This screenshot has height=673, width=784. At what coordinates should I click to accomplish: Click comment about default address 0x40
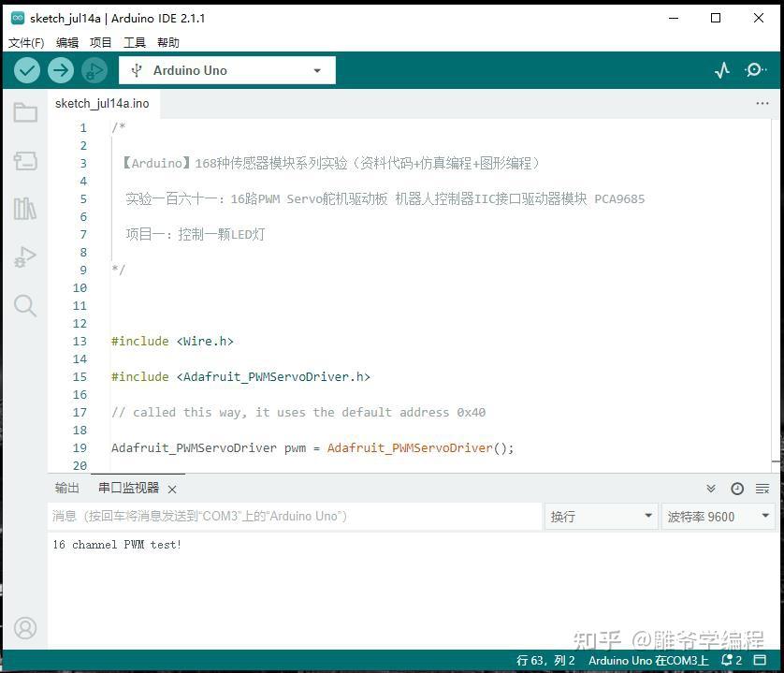(x=298, y=412)
